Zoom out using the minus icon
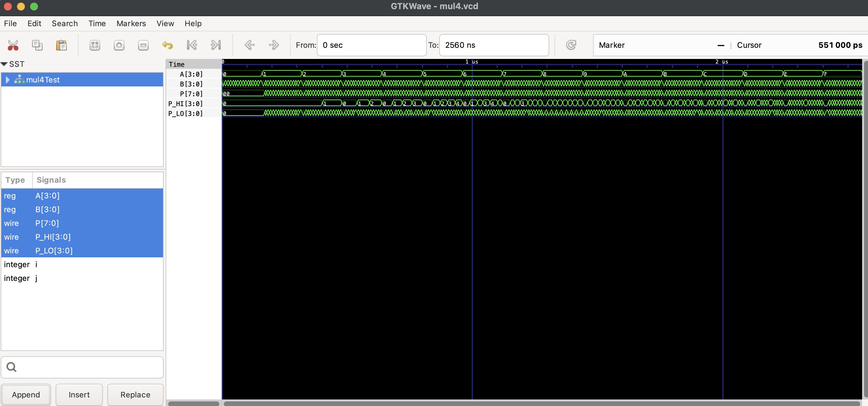868x406 pixels. (143, 45)
